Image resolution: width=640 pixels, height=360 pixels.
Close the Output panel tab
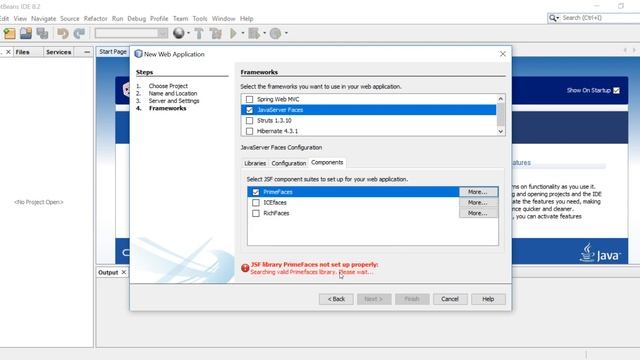tap(124, 272)
